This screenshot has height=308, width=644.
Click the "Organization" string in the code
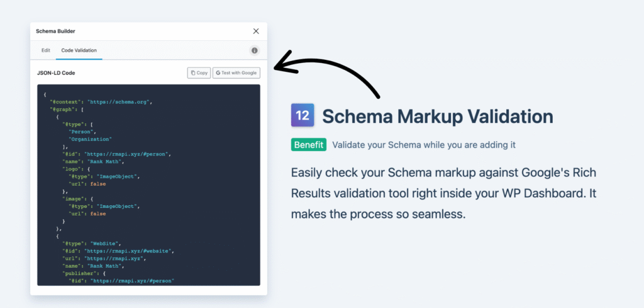coord(90,139)
